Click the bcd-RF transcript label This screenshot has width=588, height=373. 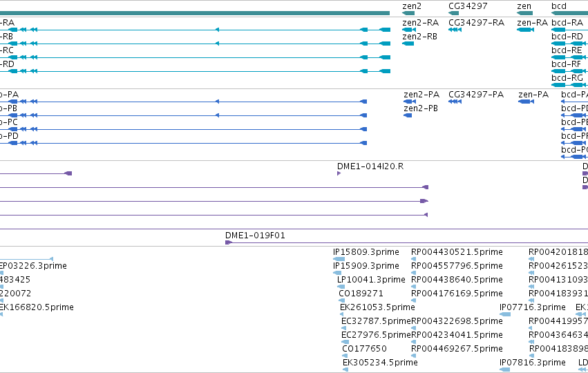(567, 64)
